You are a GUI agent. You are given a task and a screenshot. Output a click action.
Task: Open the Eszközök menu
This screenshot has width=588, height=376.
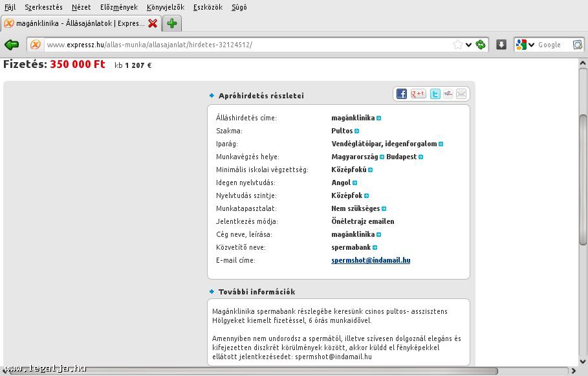tap(208, 7)
